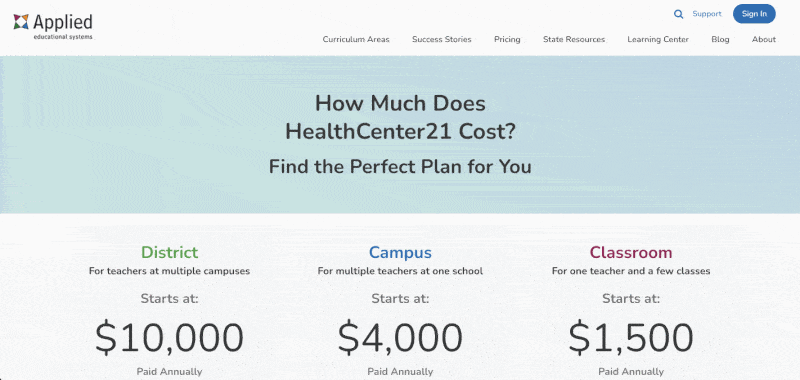
Task: Click the $10,000 District price
Action: point(169,338)
